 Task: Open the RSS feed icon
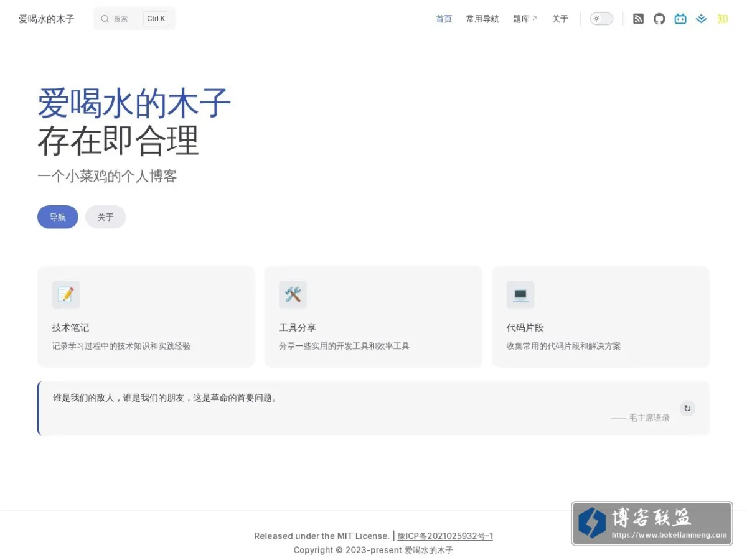click(638, 19)
